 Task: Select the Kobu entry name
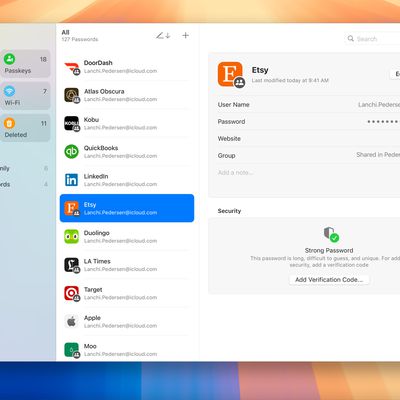(91, 119)
